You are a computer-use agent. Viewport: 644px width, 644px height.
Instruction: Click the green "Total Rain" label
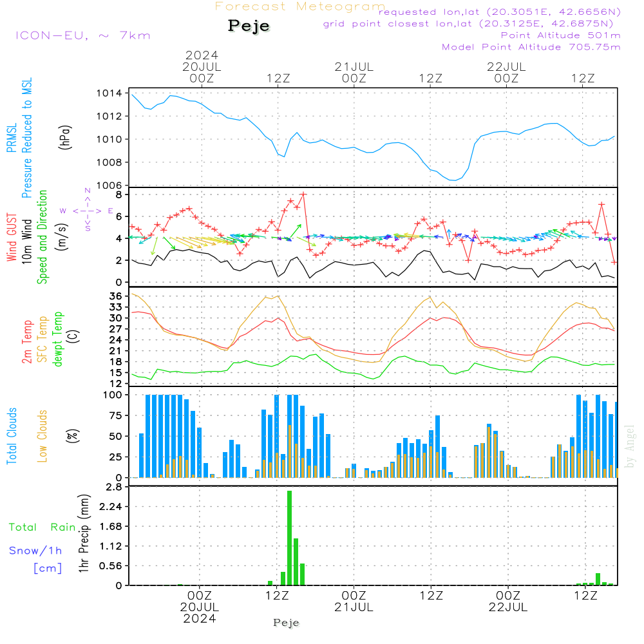coord(43,527)
